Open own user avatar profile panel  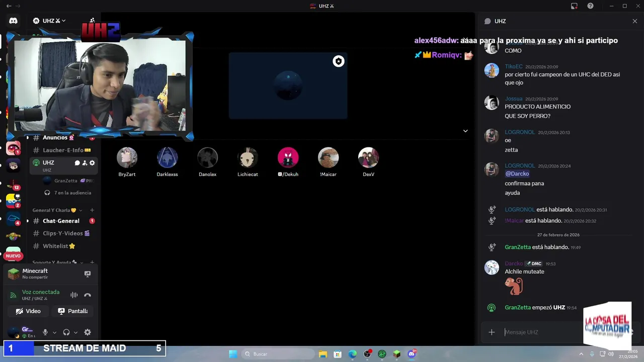[x=14, y=332]
